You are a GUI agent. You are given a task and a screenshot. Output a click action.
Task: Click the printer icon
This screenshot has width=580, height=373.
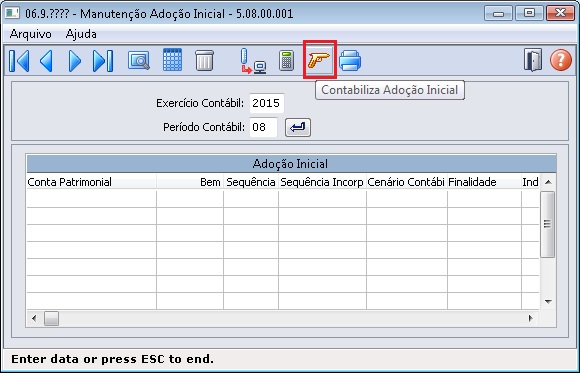[350, 61]
